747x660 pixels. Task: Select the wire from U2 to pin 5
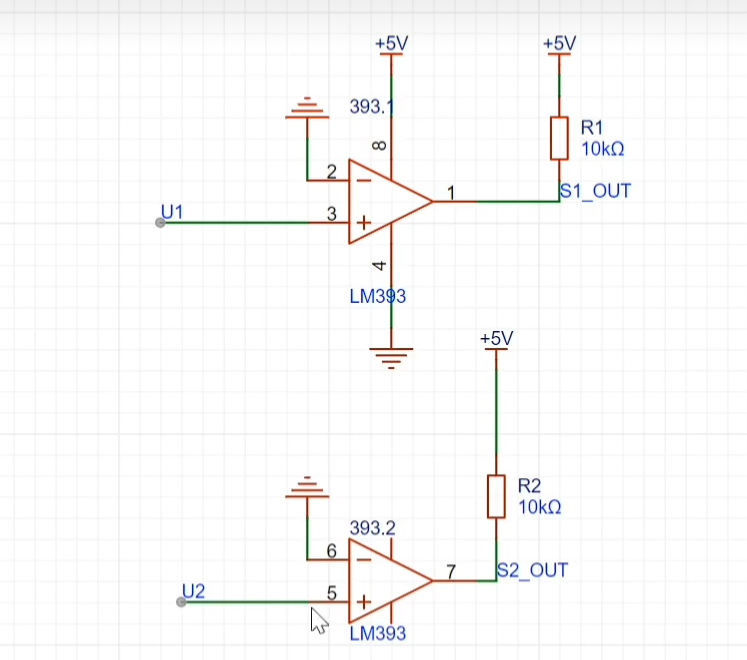(247, 602)
